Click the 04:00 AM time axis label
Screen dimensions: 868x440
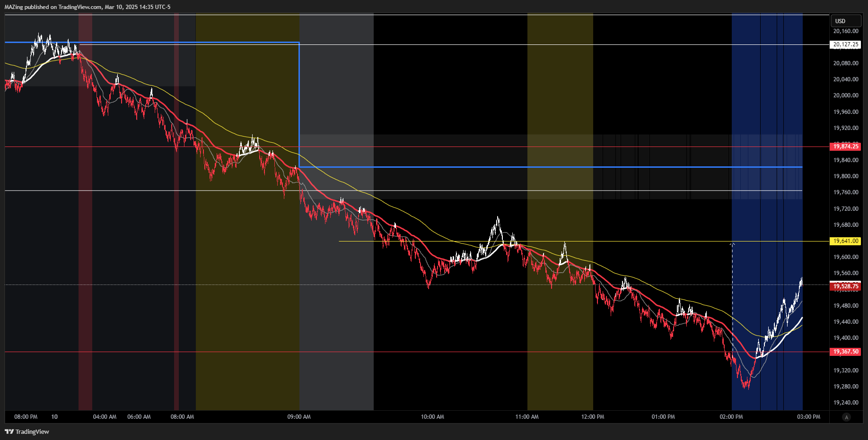[x=105, y=417]
